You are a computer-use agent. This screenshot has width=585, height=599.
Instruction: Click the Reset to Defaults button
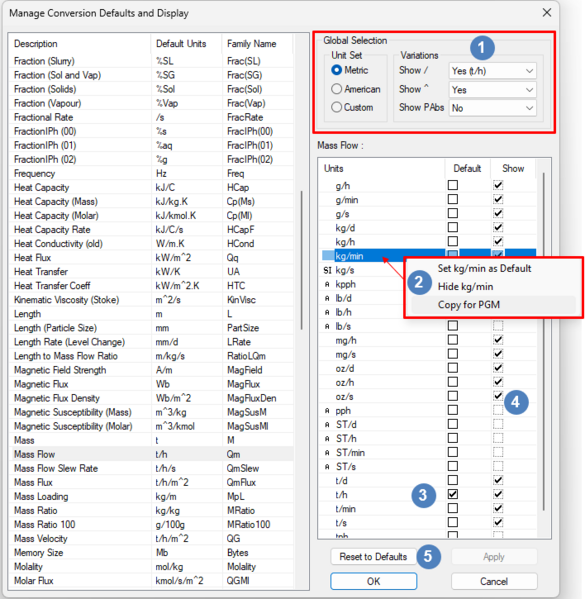[x=373, y=557]
